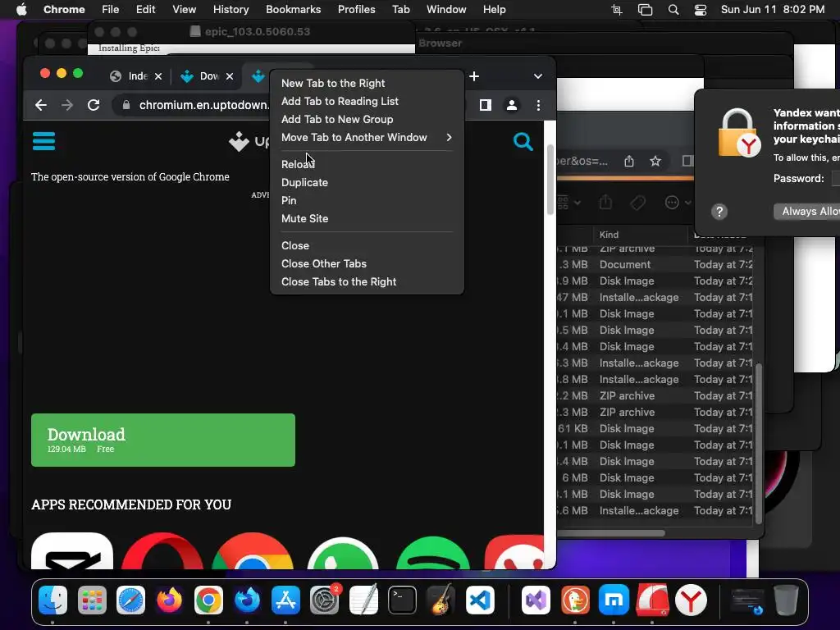840x630 pixels.
Task: Select the '47 MB' Installer package row
Action: click(x=655, y=297)
